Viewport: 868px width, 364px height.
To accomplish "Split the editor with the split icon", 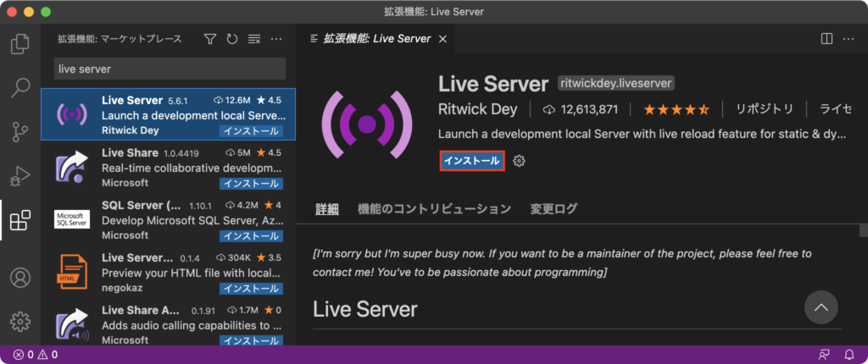I will (826, 39).
